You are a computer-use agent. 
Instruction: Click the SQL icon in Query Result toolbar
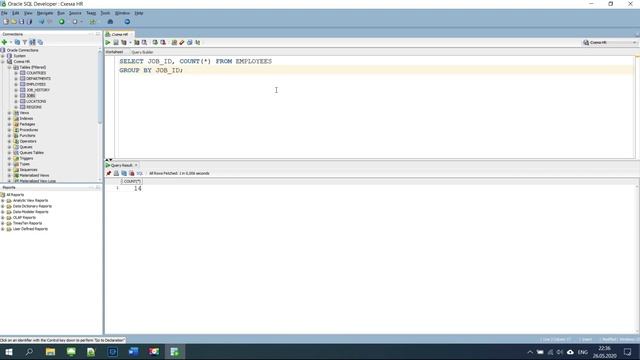[140, 173]
